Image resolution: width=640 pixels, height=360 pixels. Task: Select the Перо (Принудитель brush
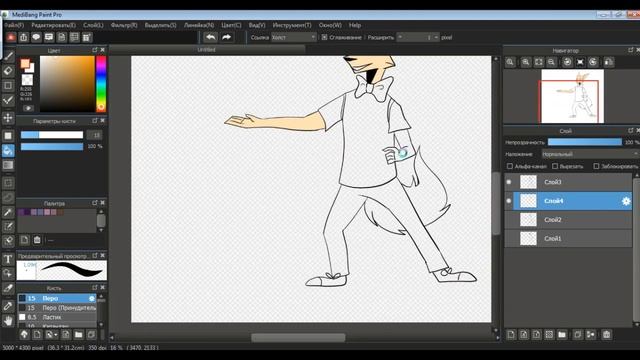tap(57, 308)
